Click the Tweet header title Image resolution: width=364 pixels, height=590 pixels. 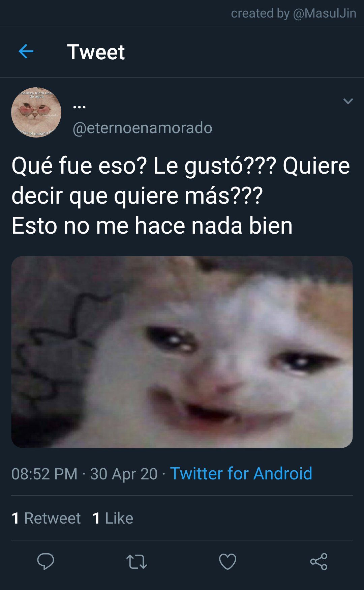coord(96,52)
